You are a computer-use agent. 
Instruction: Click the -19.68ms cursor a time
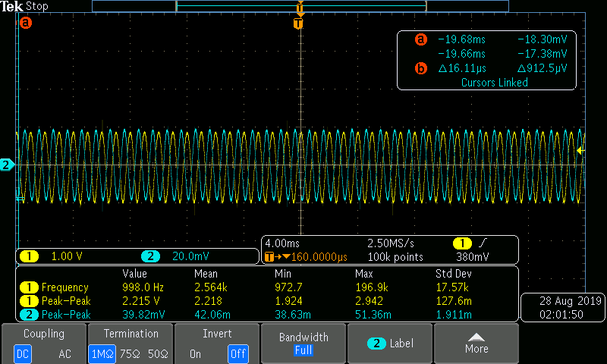461,39
